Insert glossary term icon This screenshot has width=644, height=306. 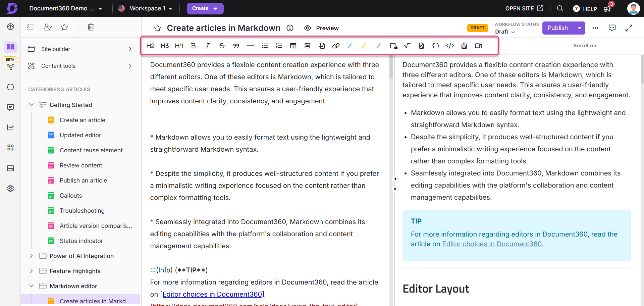(464, 46)
